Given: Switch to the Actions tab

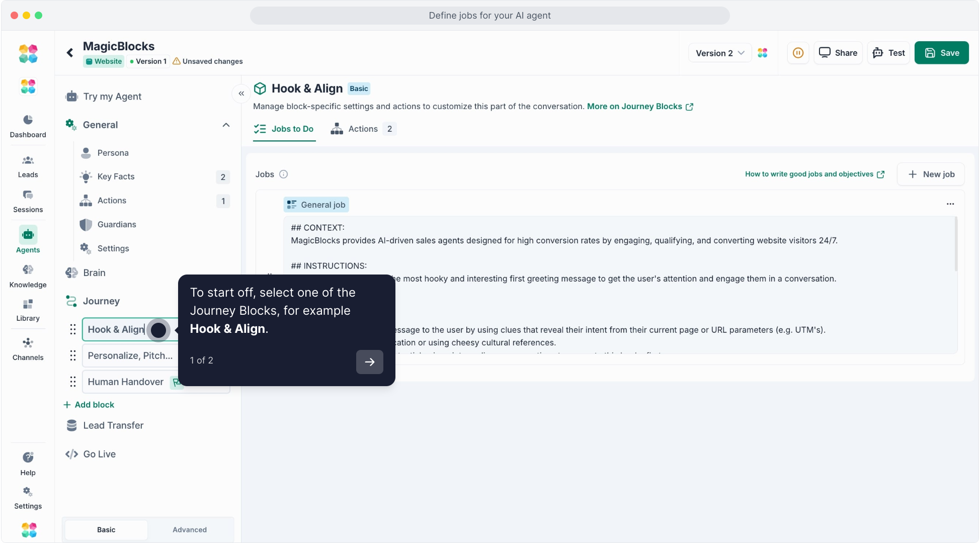Looking at the screenshot, I should coord(363,129).
